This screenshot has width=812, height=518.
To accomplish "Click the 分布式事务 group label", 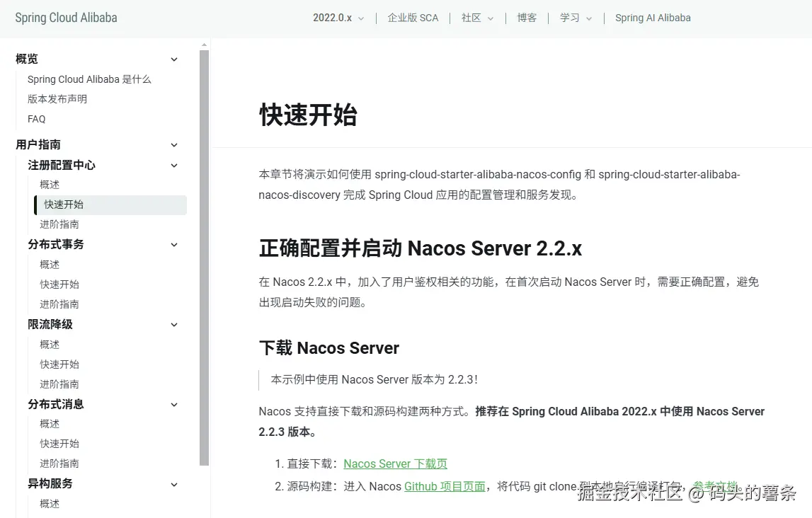I will tap(56, 244).
